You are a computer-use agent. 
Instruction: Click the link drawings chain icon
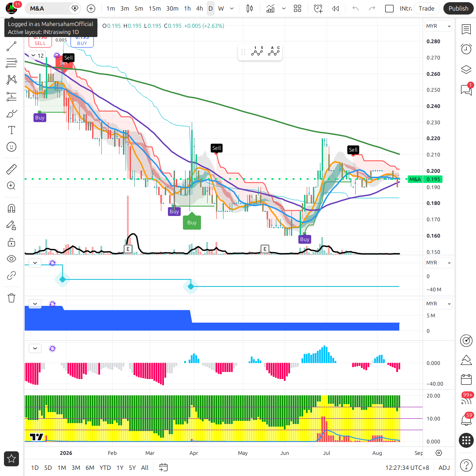(x=11, y=275)
